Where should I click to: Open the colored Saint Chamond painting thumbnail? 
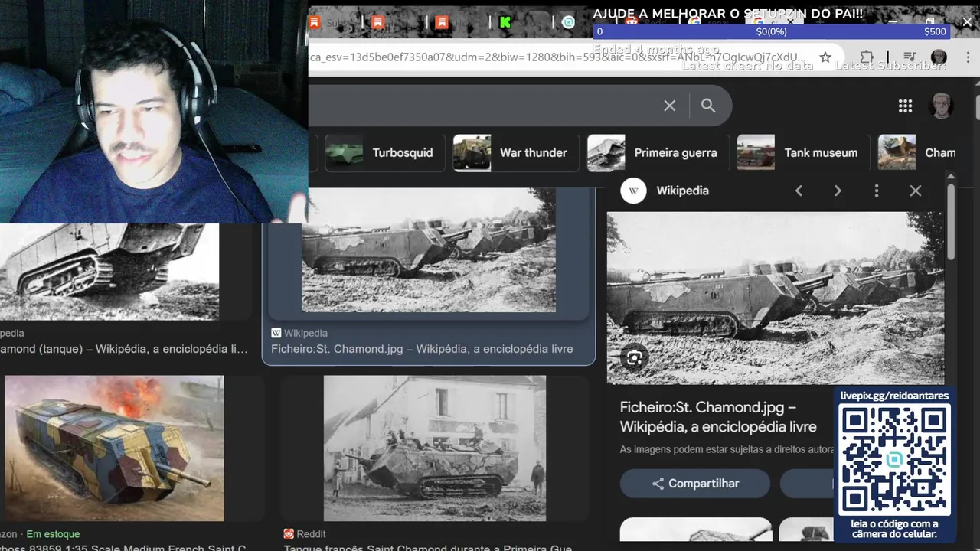[115, 448]
